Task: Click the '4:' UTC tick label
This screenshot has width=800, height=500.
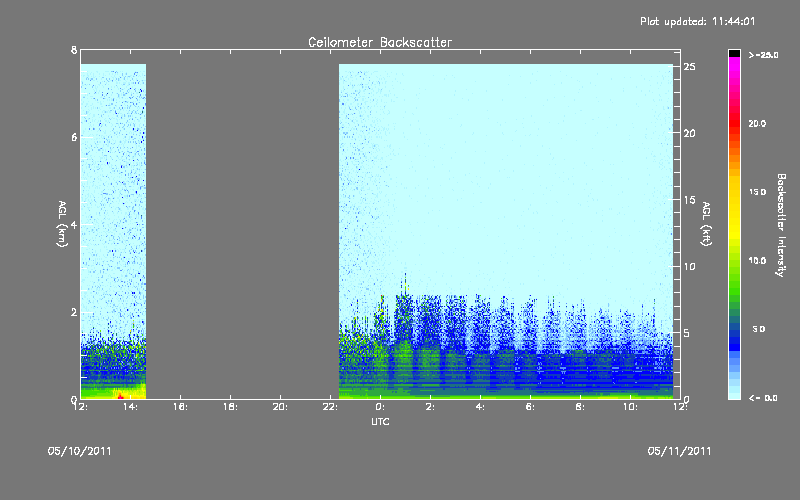Action: click(480, 407)
